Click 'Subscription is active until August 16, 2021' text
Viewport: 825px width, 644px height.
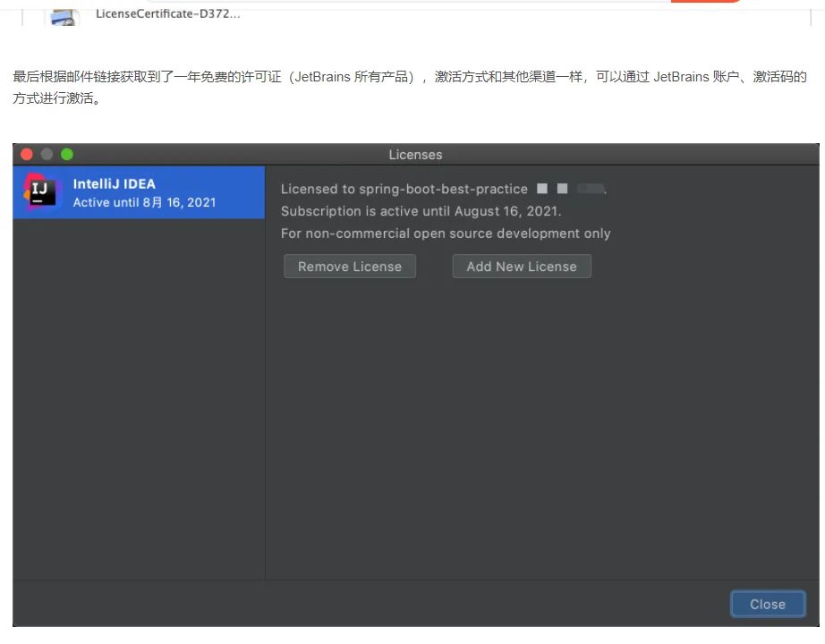point(421,211)
